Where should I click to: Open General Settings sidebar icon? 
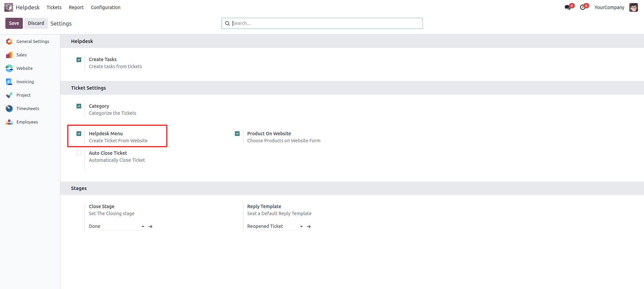pyautogui.click(x=9, y=42)
